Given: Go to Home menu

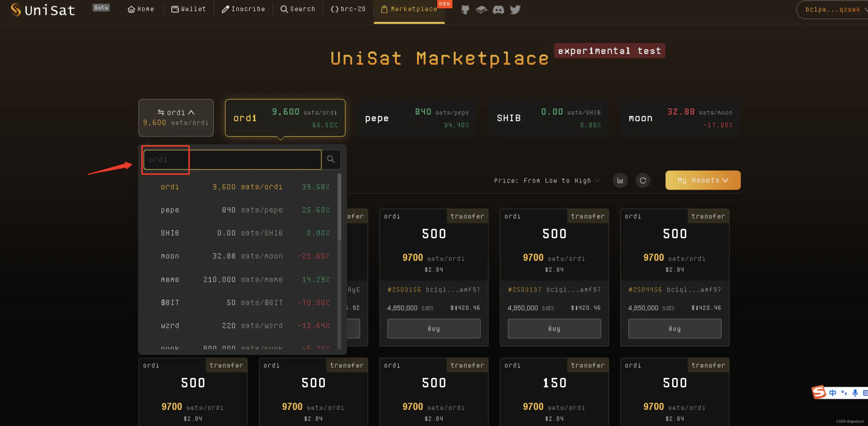Looking at the screenshot, I should point(141,9).
